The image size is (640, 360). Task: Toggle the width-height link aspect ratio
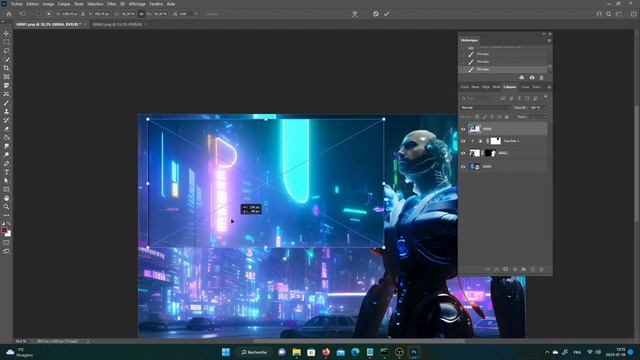[141, 14]
